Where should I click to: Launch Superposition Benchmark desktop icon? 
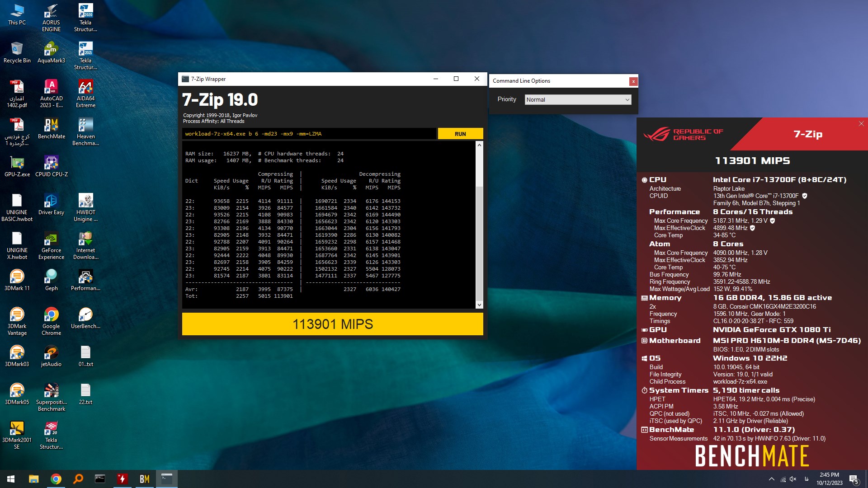(x=51, y=397)
